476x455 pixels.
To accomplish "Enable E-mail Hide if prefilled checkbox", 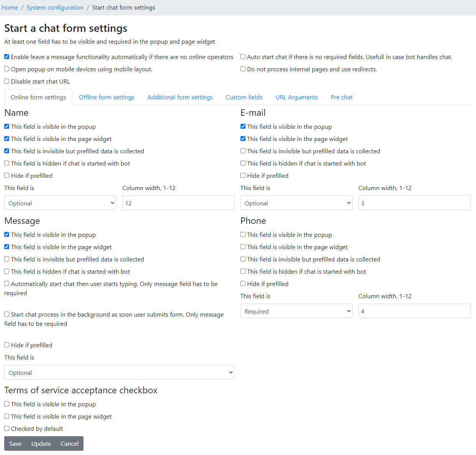I will click(243, 176).
